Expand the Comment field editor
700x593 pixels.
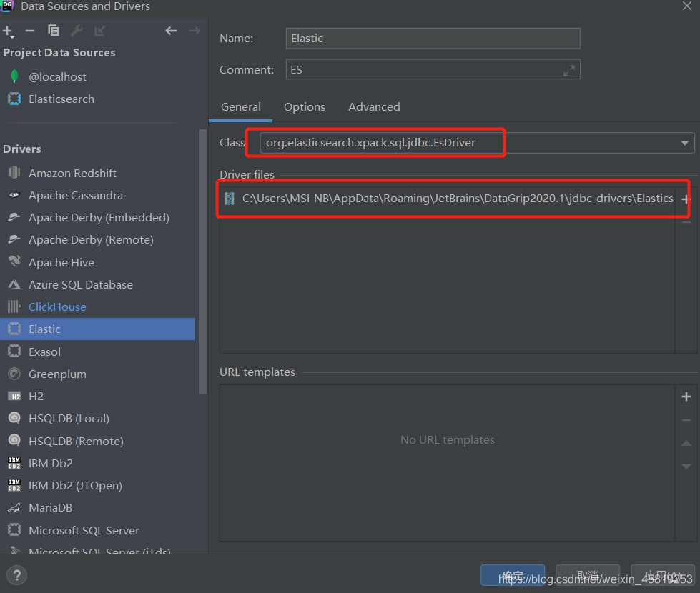[568, 70]
